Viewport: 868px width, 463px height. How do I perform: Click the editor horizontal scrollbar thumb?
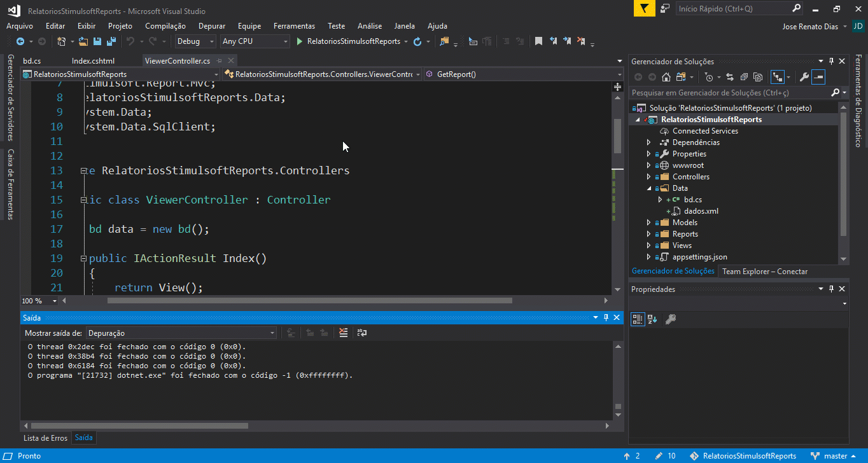tap(309, 301)
